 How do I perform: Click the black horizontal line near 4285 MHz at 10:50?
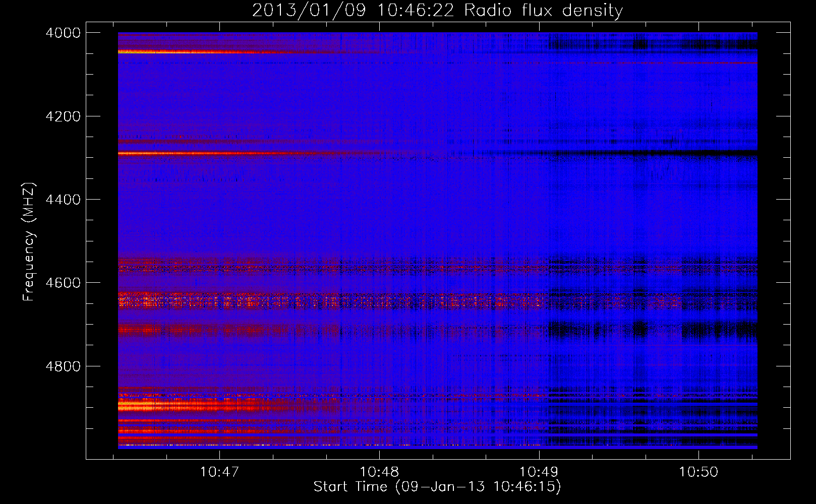(698, 151)
